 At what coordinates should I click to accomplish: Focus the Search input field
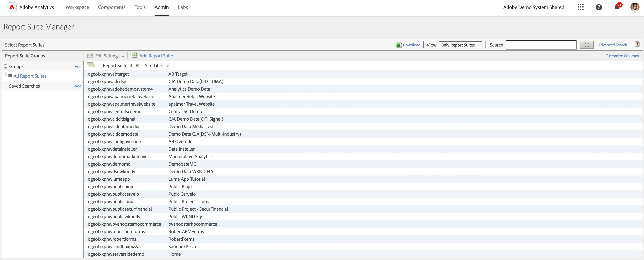[x=541, y=45]
